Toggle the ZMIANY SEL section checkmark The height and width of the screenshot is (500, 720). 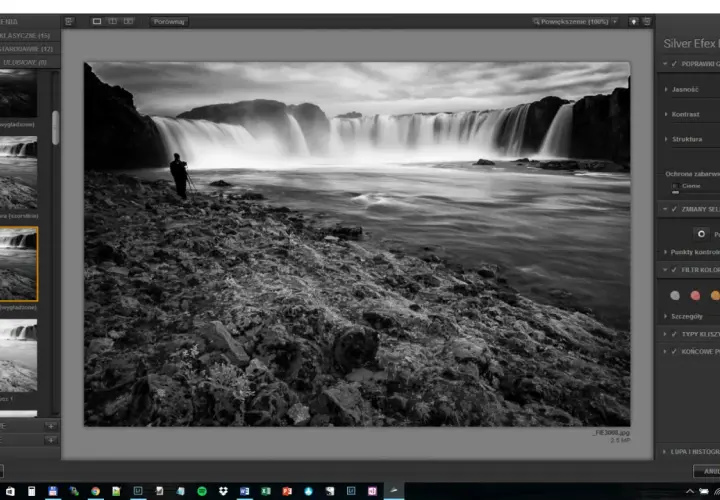coord(674,209)
